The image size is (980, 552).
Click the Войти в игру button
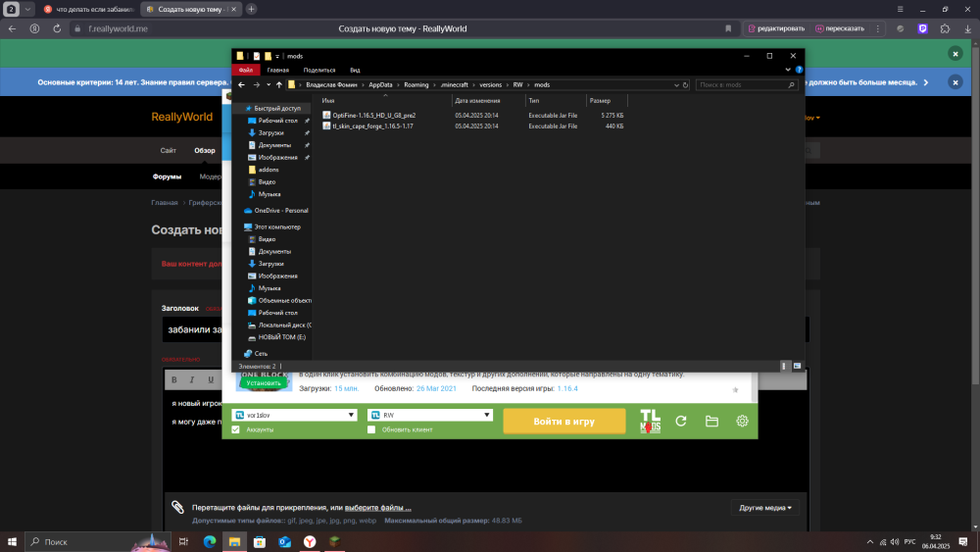[x=564, y=422]
